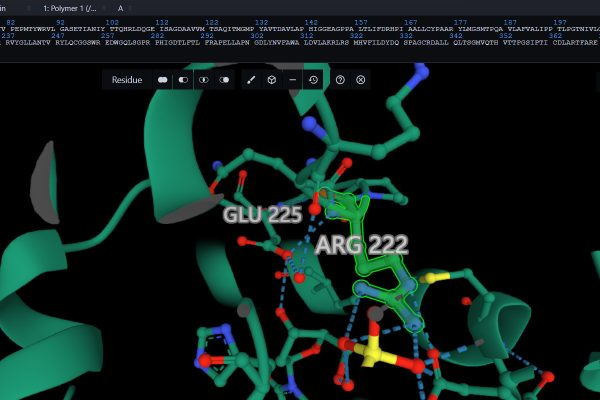Image resolution: width=600 pixels, height=400 pixels.
Task: Click the brush apply-theme icon
Action: click(x=251, y=79)
